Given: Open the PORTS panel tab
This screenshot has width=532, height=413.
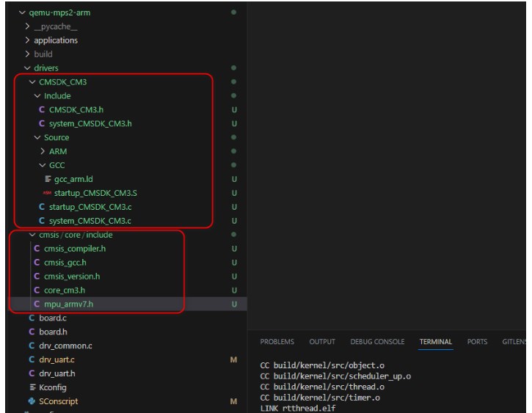Looking at the screenshot, I should 477,342.
